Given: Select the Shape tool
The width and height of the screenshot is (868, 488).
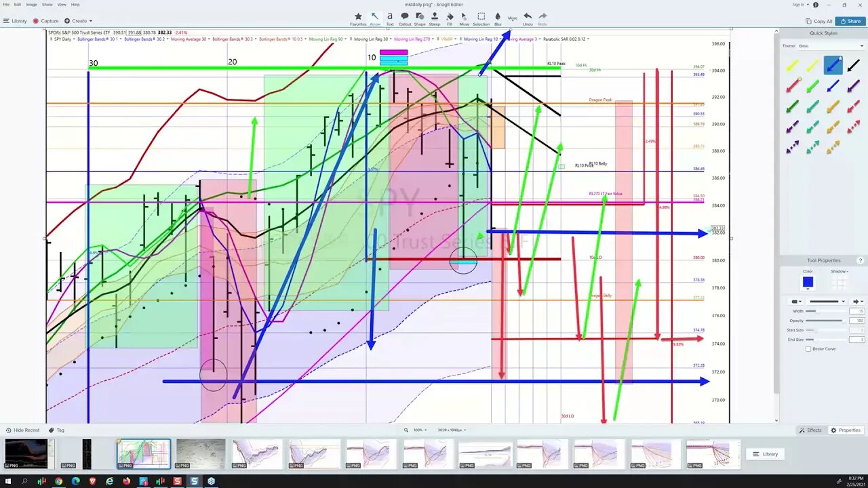Looking at the screenshot, I should (420, 19).
